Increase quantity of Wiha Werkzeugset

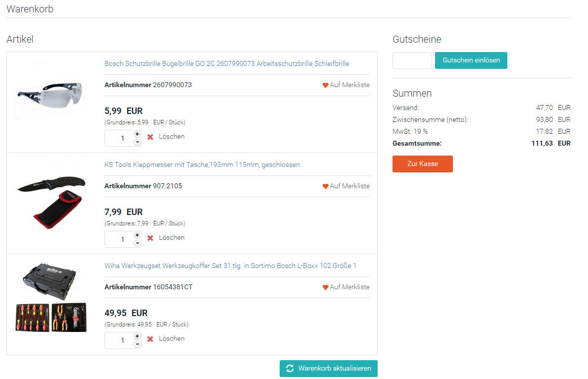[x=137, y=336]
